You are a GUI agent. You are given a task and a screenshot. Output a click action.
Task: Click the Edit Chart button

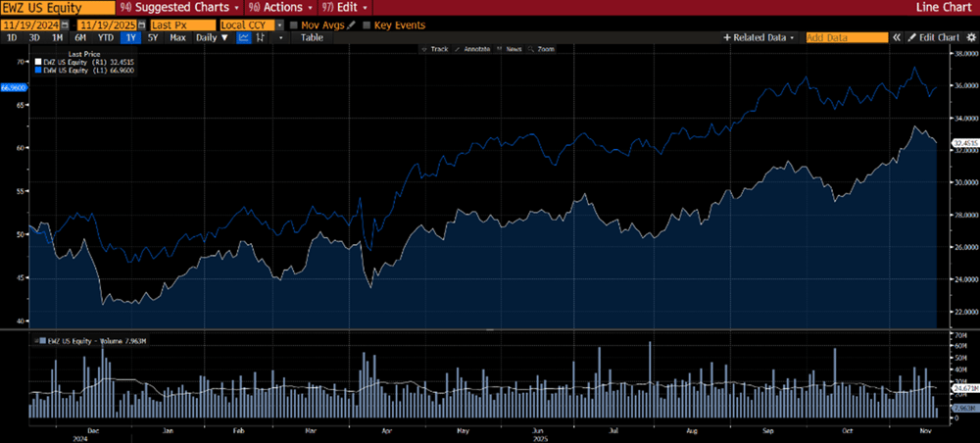pyautogui.click(x=933, y=37)
